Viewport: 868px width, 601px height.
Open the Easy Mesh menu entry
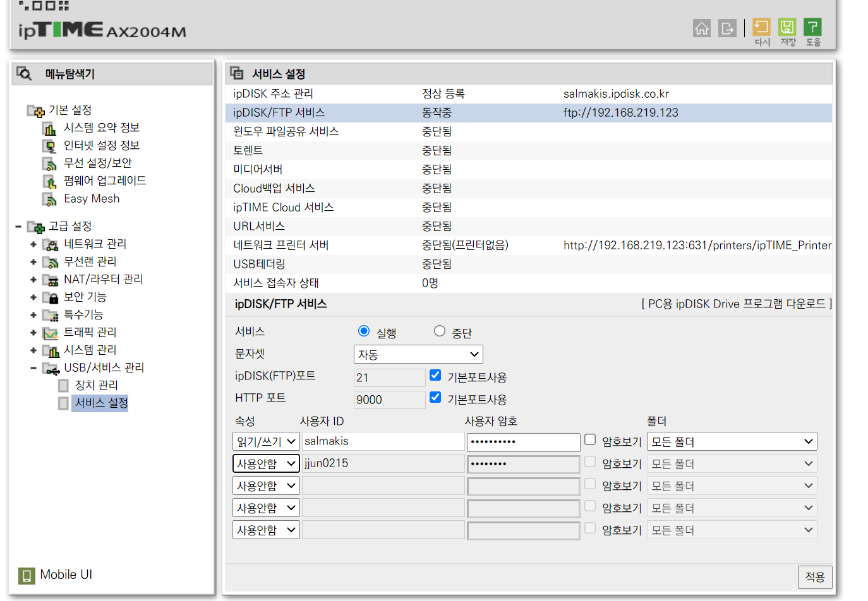tap(92, 199)
